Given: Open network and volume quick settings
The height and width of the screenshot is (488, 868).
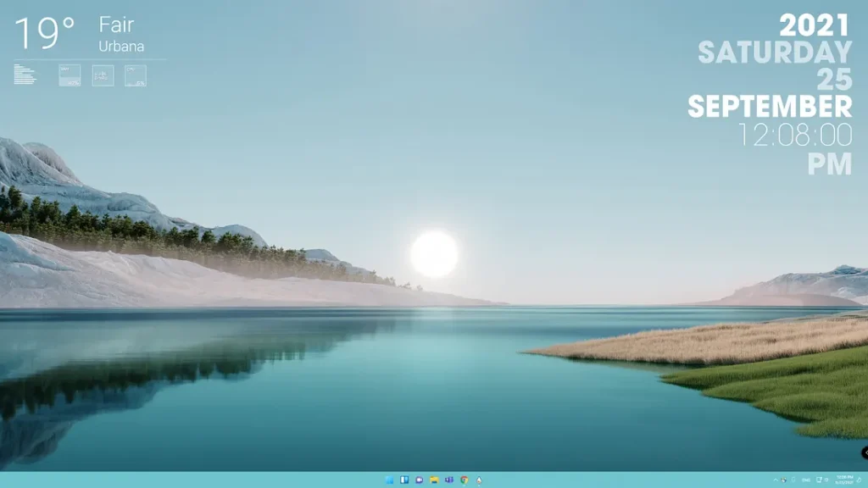Looking at the screenshot, I should click(823, 480).
